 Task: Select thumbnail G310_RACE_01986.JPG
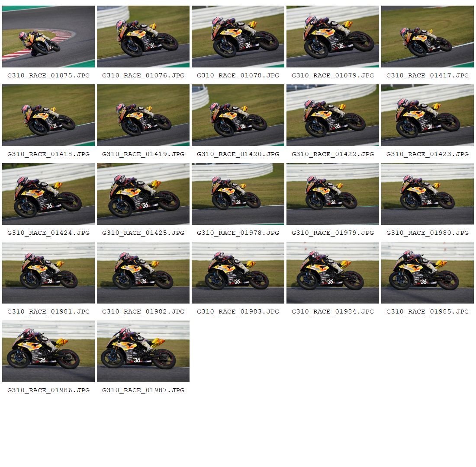[48, 352]
